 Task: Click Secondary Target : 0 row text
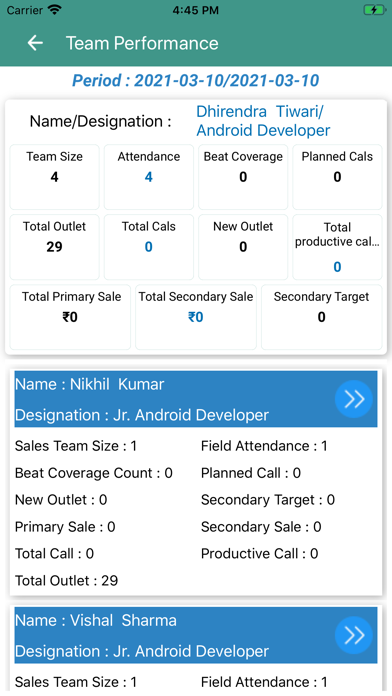tap(268, 500)
